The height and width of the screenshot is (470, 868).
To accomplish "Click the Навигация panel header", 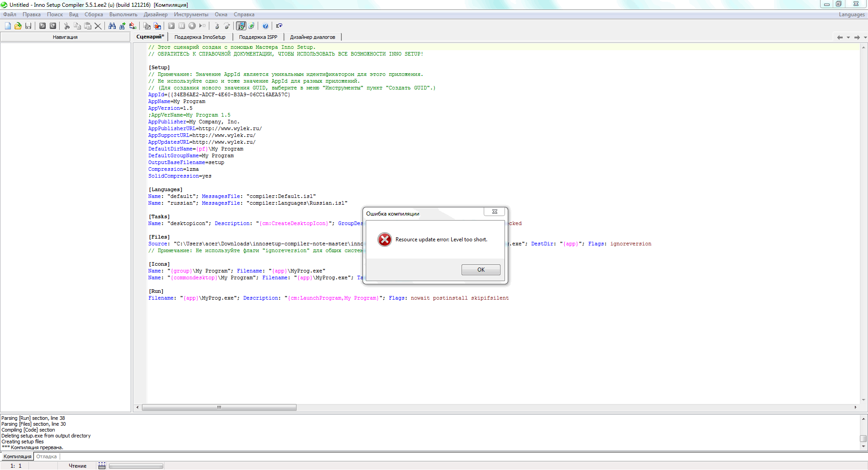I will pyautogui.click(x=65, y=37).
